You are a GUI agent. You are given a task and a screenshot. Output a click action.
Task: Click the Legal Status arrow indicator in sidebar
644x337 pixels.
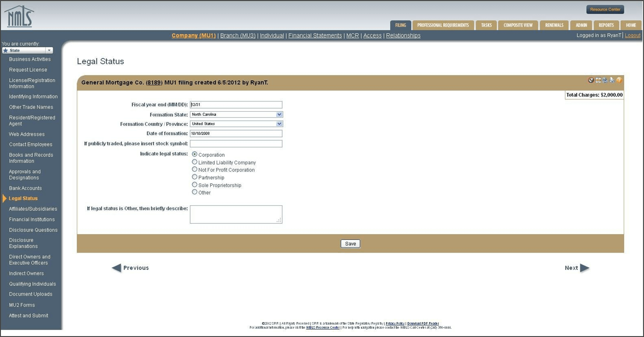point(4,198)
